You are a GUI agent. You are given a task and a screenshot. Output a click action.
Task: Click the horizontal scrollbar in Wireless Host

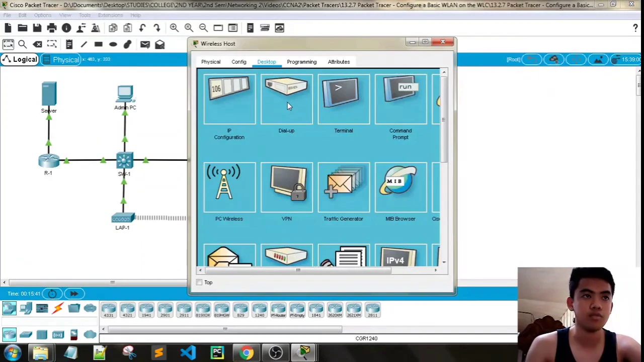(x=298, y=270)
